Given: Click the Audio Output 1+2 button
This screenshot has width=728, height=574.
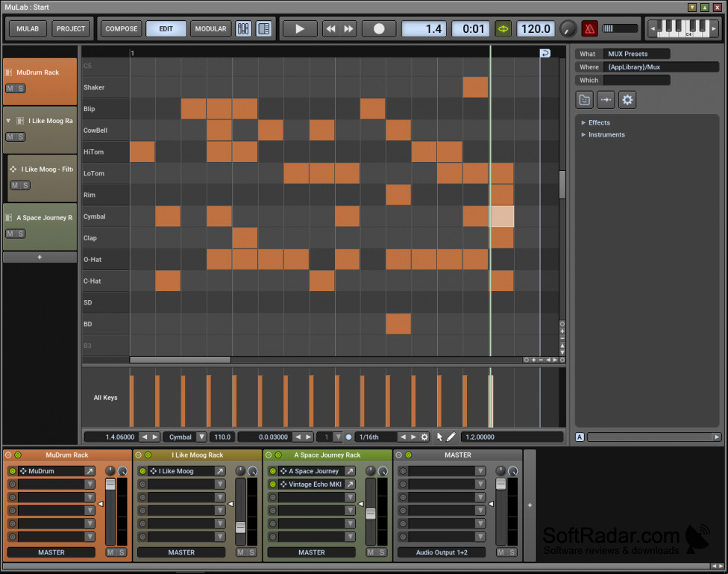Looking at the screenshot, I should pyautogui.click(x=442, y=552).
